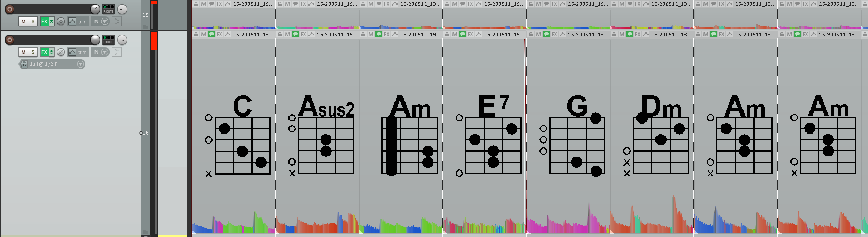Click track 16 volume knob
Viewport: 868px width, 237px height.
click(95, 40)
